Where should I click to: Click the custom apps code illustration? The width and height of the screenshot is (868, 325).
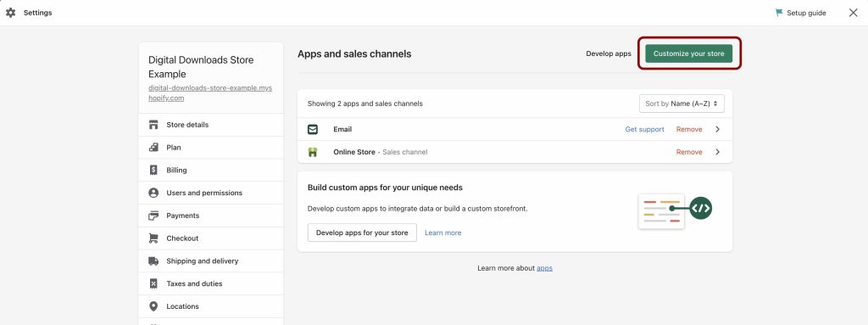pos(675,210)
